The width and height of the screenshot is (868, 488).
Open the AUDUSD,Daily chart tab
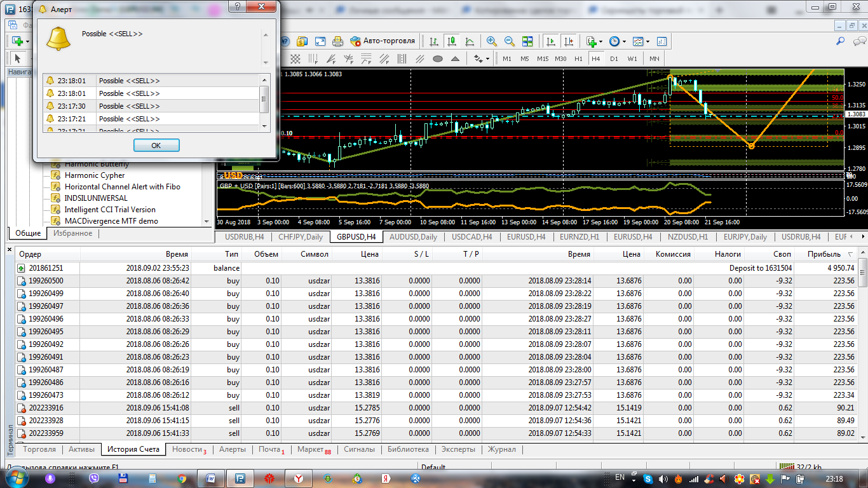413,237
